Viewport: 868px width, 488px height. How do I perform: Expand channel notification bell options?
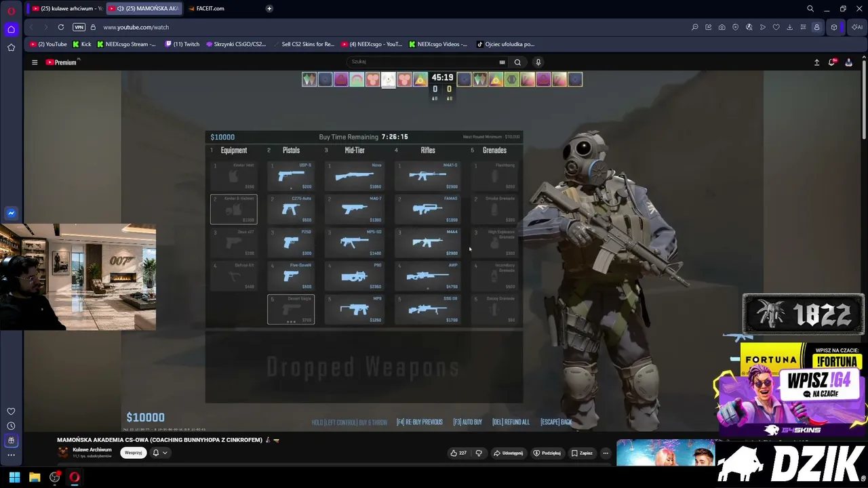[159, 453]
